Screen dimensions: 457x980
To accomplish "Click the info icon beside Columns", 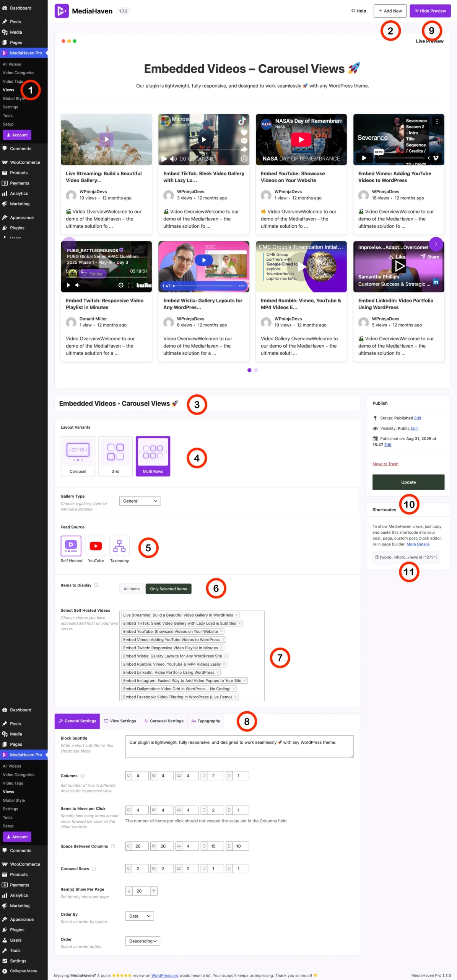I will pyautogui.click(x=82, y=776).
